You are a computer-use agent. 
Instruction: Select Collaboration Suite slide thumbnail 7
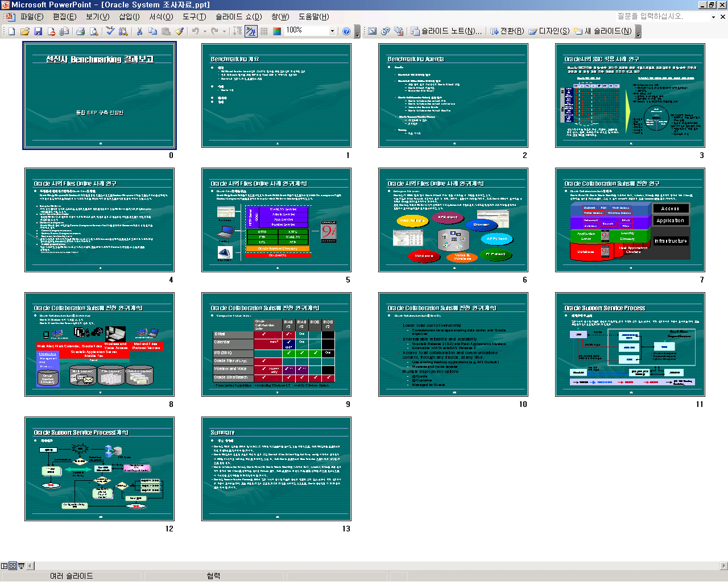click(x=630, y=220)
